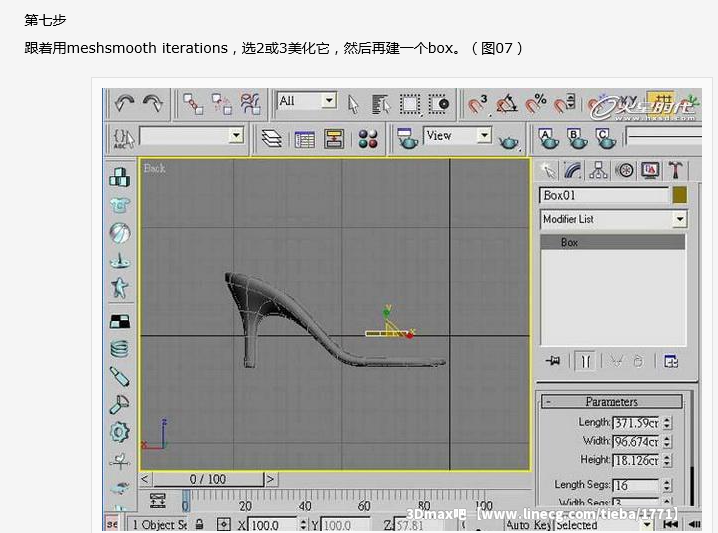Click the Box01 object name field
718x533 pixels.
[x=604, y=196]
